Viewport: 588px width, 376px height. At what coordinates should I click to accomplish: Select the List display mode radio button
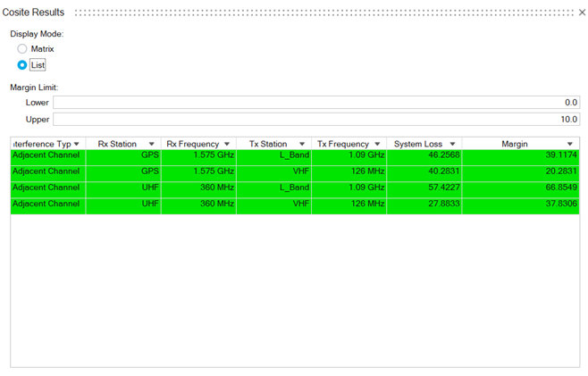click(22, 65)
